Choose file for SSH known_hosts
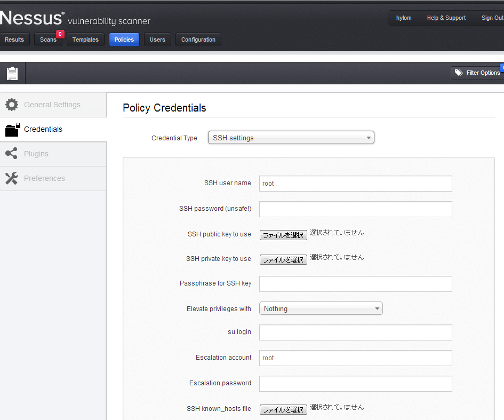504x420 pixels. coord(283,409)
